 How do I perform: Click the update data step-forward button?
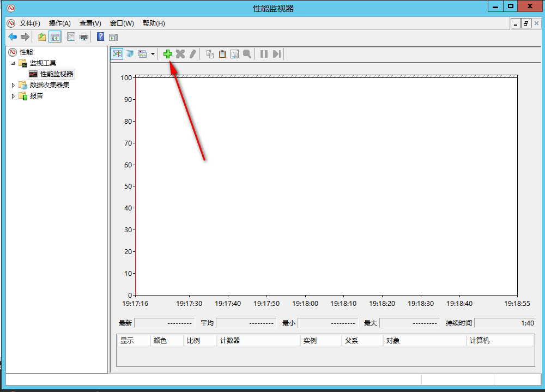(x=277, y=54)
